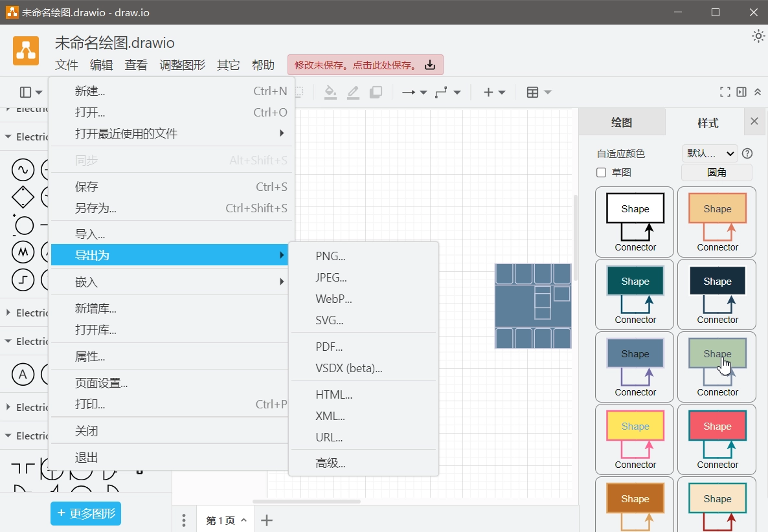The height and width of the screenshot is (532, 768).
Task: Select the ammeter A circle symbol
Action: pyautogui.click(x=23, y=375)
